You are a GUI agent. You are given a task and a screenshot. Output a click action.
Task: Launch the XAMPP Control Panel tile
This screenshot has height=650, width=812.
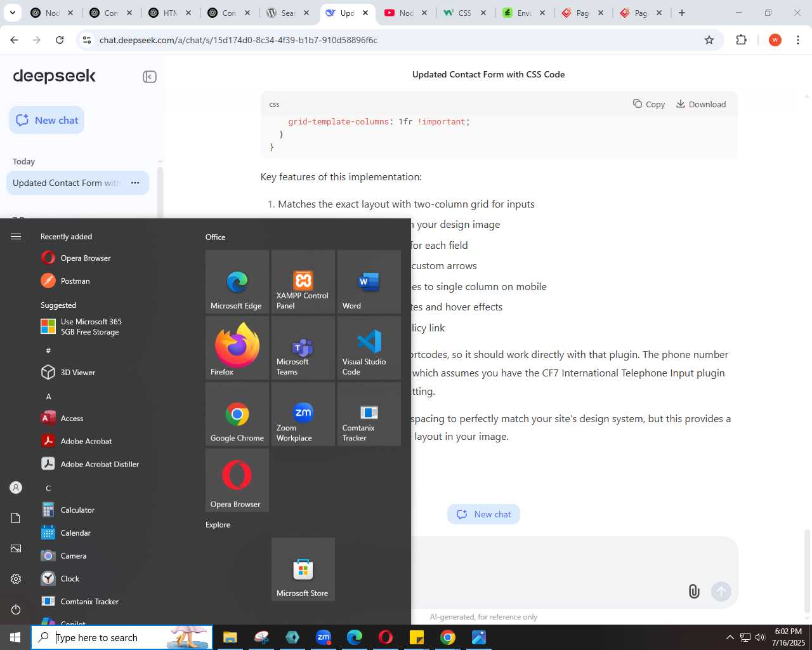(303, 282)
